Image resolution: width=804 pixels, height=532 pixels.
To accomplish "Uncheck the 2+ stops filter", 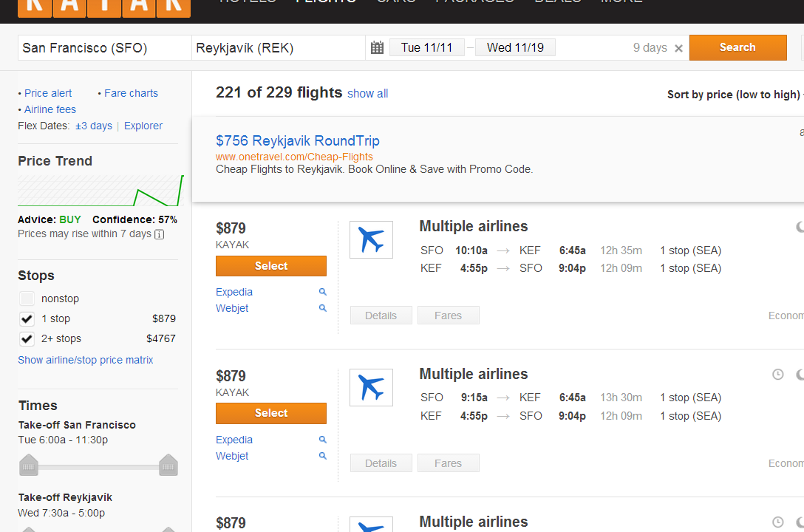I will point(27,338).
